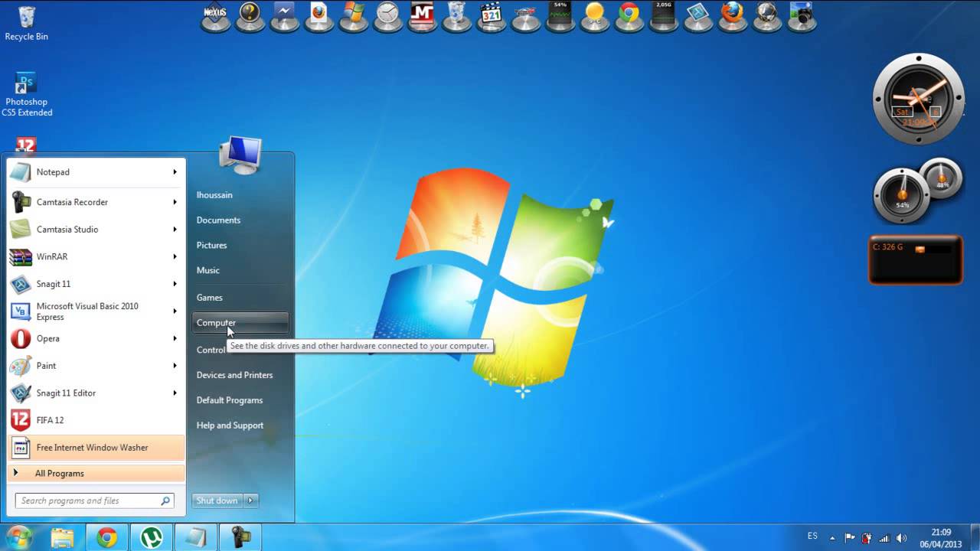Switch to Google Chrome on the taskbar
The height and width of the screenshot is (551, 980).
107,537
